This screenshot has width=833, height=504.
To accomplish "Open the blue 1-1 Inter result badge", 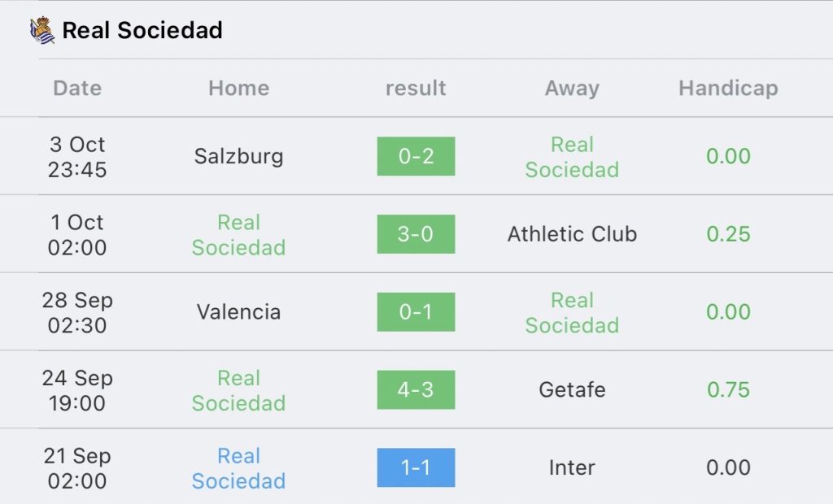I will pos(416,467).
